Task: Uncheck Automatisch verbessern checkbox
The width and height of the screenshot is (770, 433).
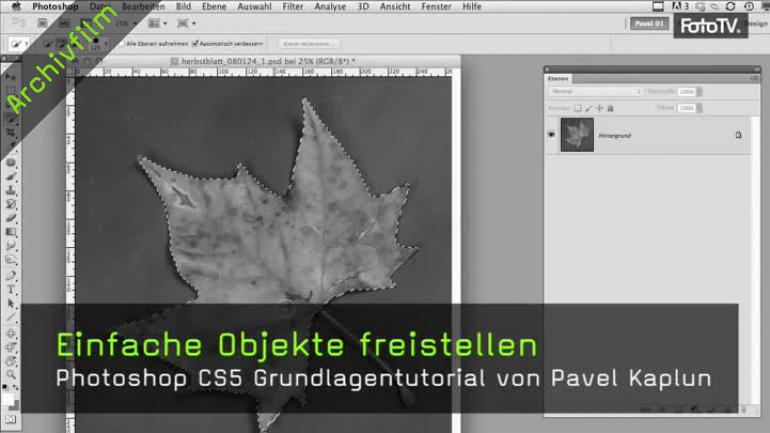Action: click(x=195, y=44)
